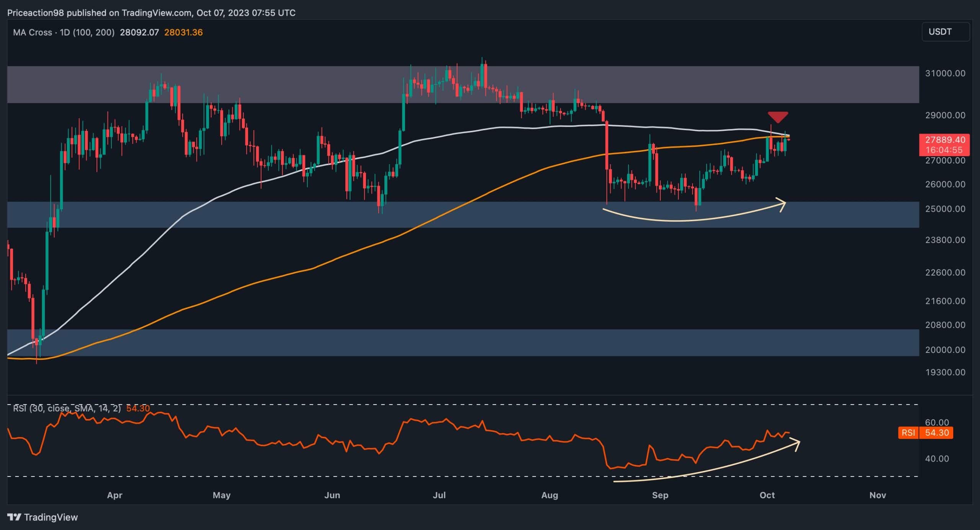Click the 20800.00 price axis label

(x=945, y=325)
